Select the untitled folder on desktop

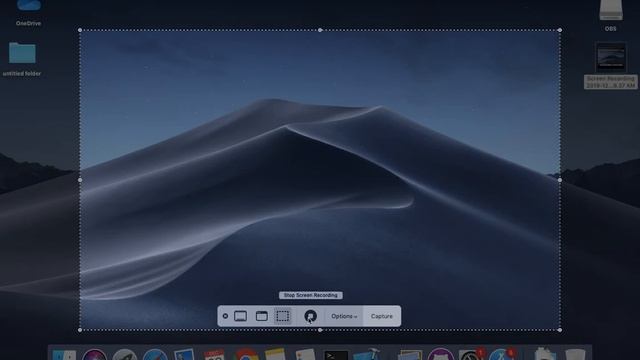(22, 53)
